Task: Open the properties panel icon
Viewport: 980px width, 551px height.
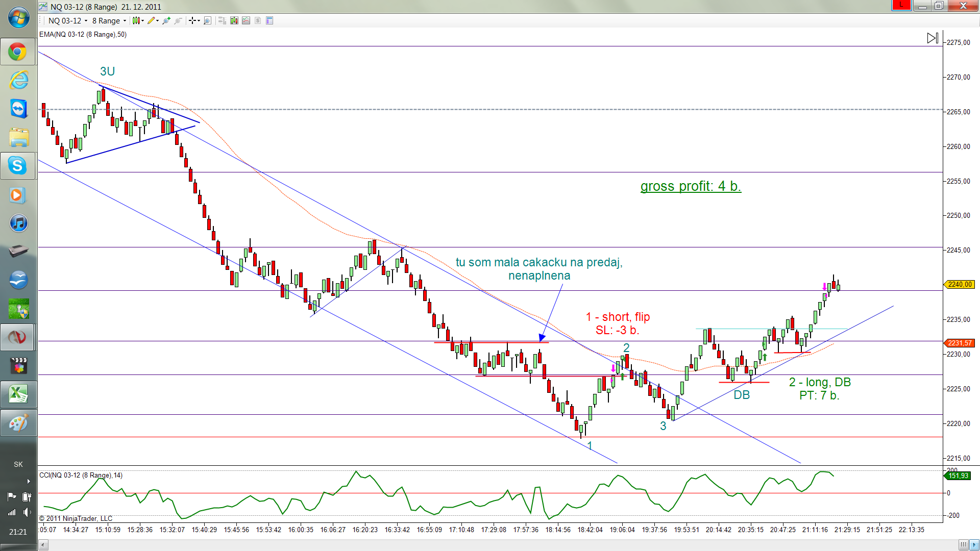Action: pos(269,21)
